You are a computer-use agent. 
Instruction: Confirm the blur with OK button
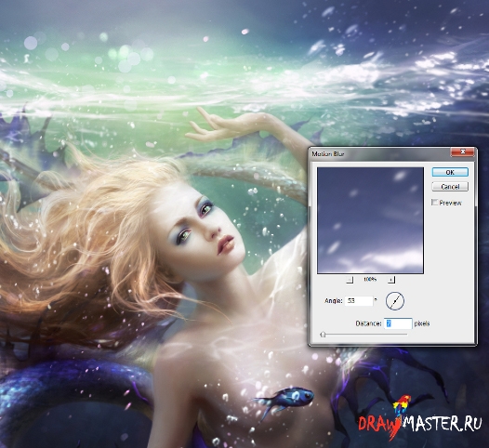(x=450, y=172)
